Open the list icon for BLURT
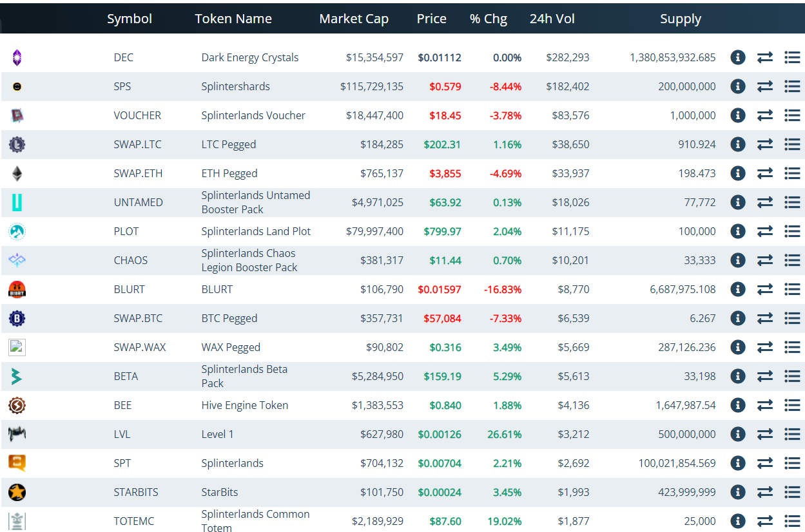Viewport: 805px width, 532px height. point(792,289)
